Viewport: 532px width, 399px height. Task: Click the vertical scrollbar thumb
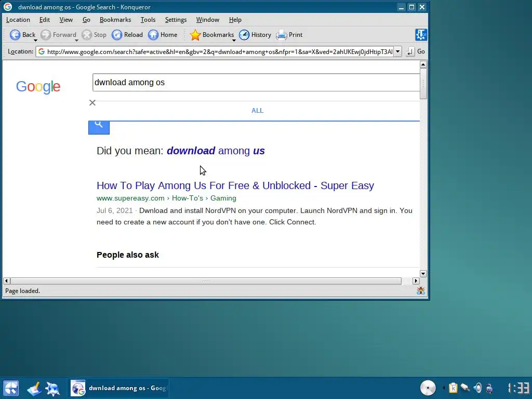click(423, 84)
